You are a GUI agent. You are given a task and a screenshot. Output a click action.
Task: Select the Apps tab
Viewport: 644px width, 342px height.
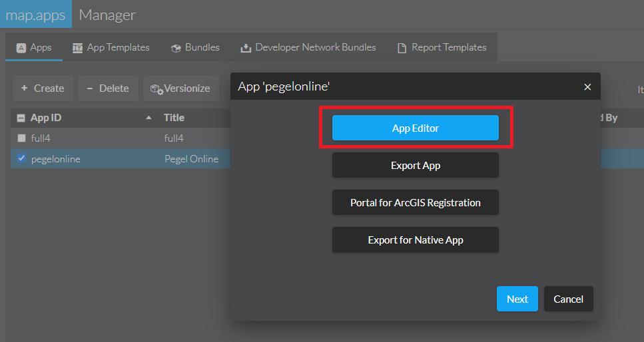34,47
